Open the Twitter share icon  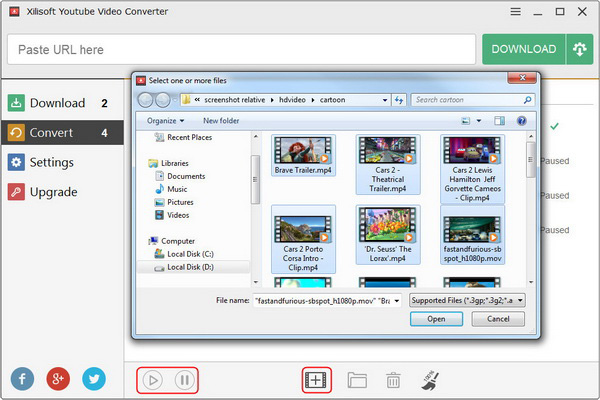(94, 378)
